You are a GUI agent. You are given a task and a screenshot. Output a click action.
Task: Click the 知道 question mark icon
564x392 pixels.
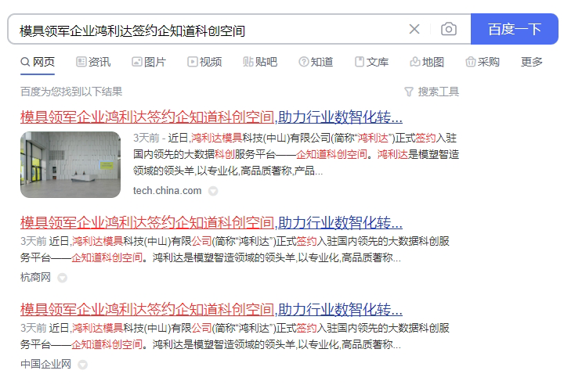tap(304, 62)
